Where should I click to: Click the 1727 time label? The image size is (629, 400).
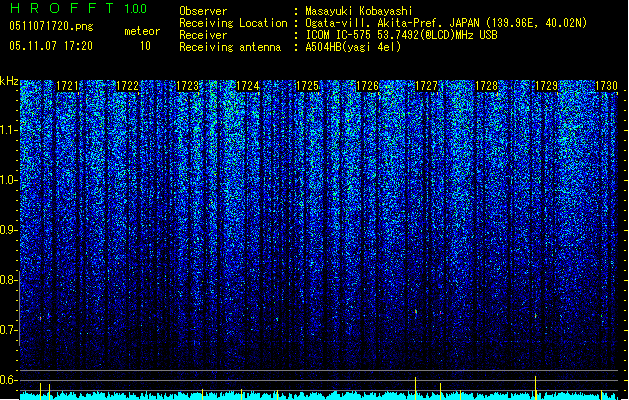pos(426,86)
